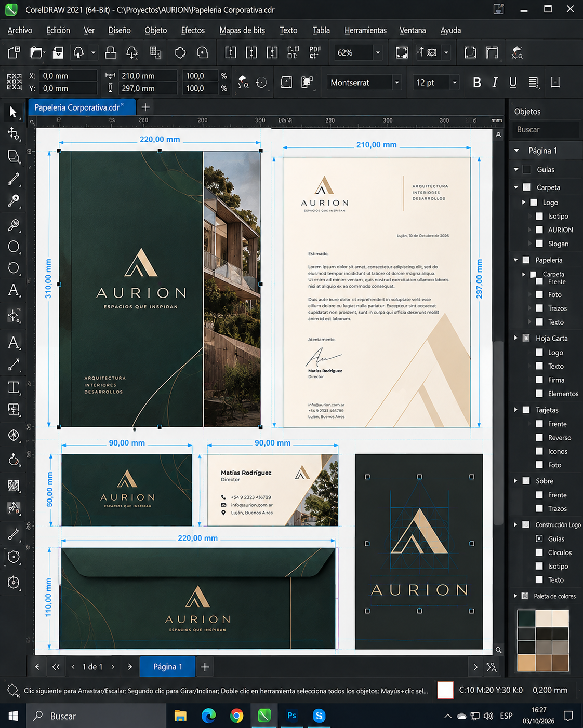Open the Efectos menu
The height and width of the screenshot is (728, 583).
(193, 30)
